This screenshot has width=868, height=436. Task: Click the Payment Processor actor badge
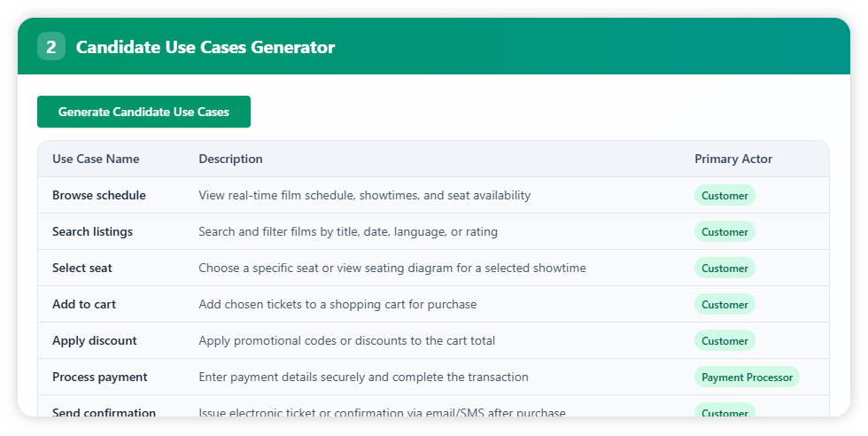pyautogui.click(x=747, y=378)
